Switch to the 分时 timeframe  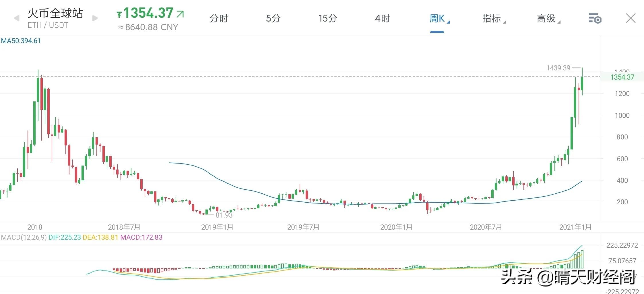(219, 18)
